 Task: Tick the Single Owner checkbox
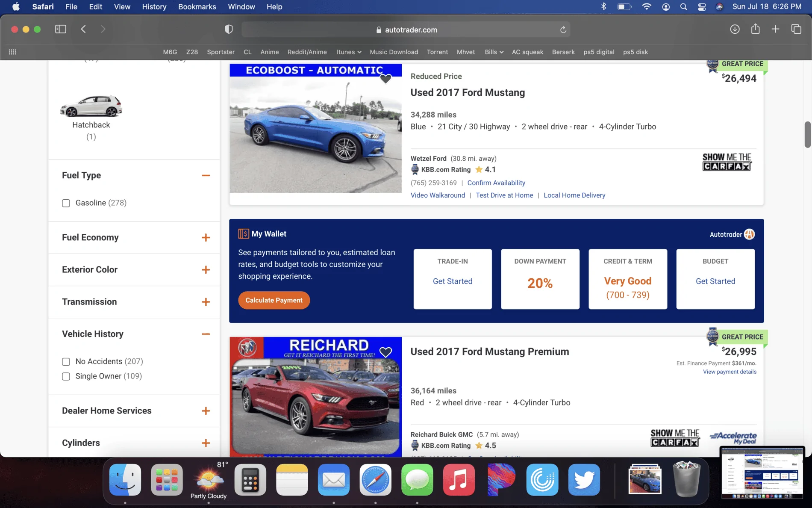point(66,376)
